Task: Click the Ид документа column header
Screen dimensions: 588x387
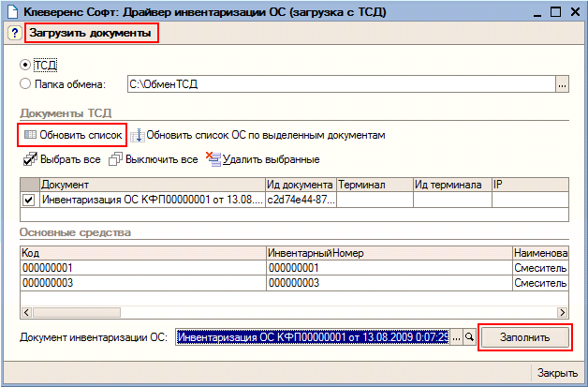Action: [x=301, y=185]
